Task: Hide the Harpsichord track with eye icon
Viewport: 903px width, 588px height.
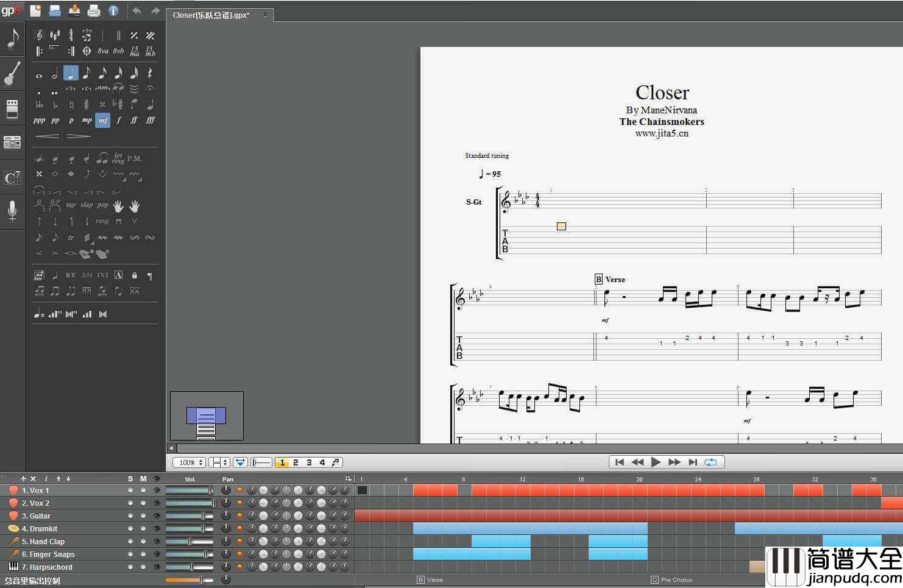Action: pyautogui.click(x=157, y=567)
